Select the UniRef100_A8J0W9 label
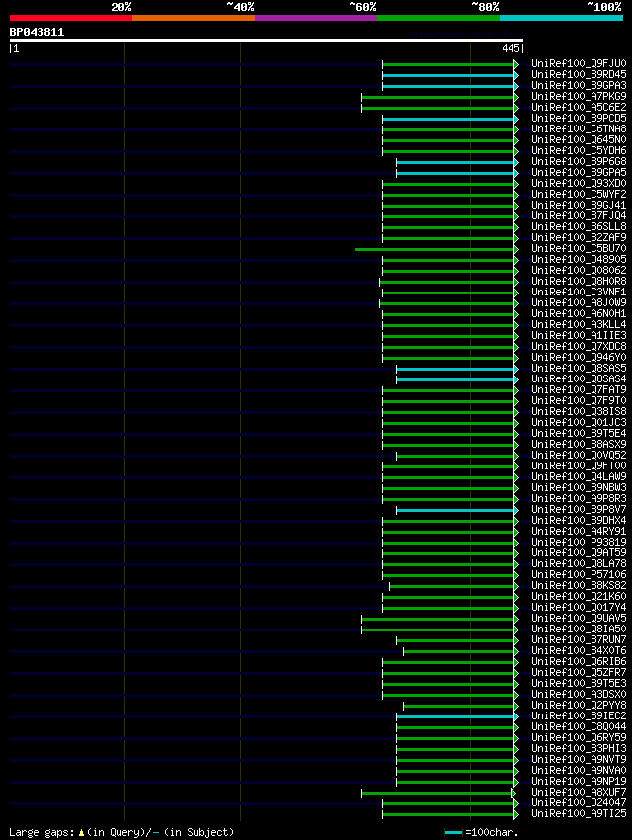Image resolution: width=632 pixels, height=840 pixels. (579, 302)
